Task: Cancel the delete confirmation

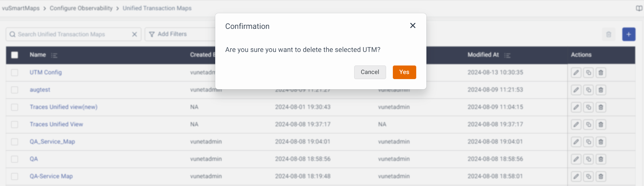Action: point(370,72)
